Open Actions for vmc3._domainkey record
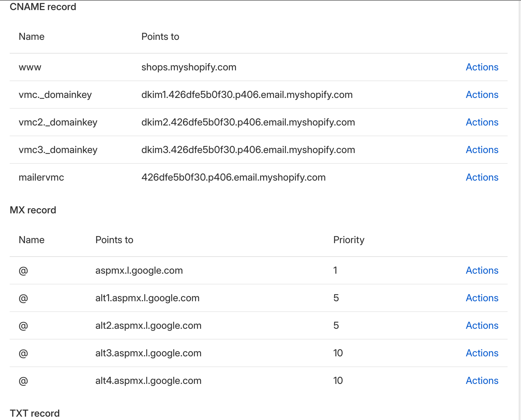Screen dimensions: 521x420 tap(482, 150)
